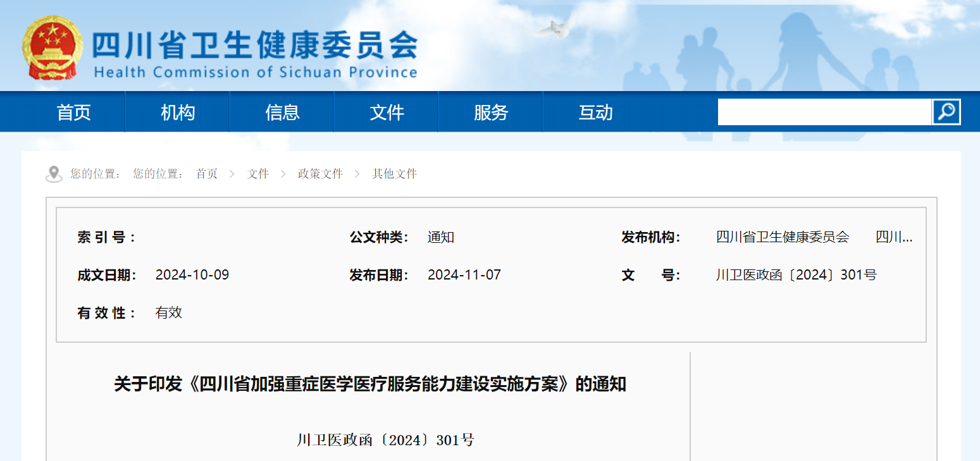
Task: Focus the site search input field
Action: [x=824, y=112]
